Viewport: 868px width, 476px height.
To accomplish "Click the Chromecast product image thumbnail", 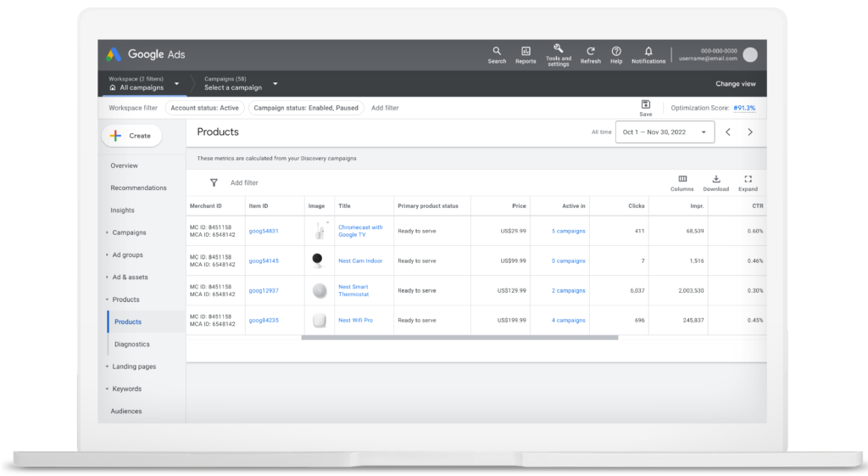I will point(320,231).
